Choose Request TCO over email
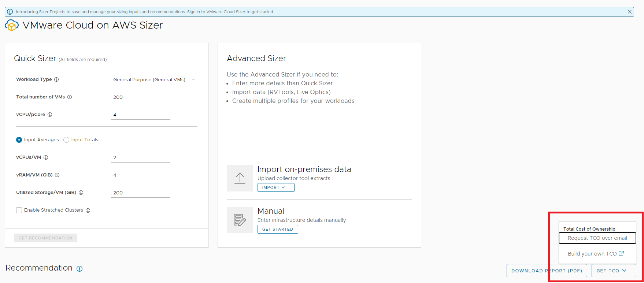Viewport: 644px width, 283px height. (x=597, y=238)
